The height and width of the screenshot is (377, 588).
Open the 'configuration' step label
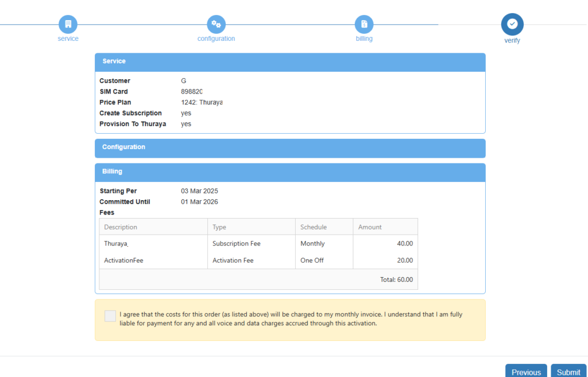[x=216, y=38]
